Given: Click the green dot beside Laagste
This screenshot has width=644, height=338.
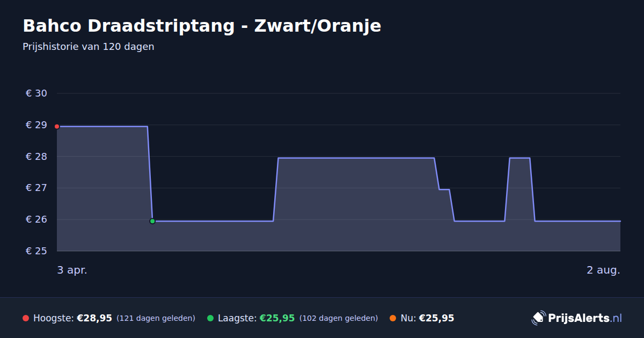Looking at the screenshot, I should (210, 318).
